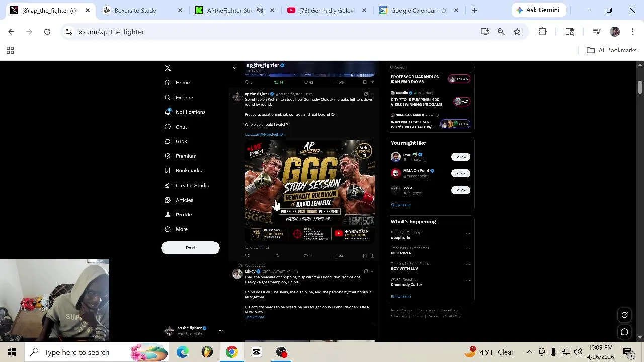Open Grok in the X sidebar

pyautogui.click(x=176, y=141)
